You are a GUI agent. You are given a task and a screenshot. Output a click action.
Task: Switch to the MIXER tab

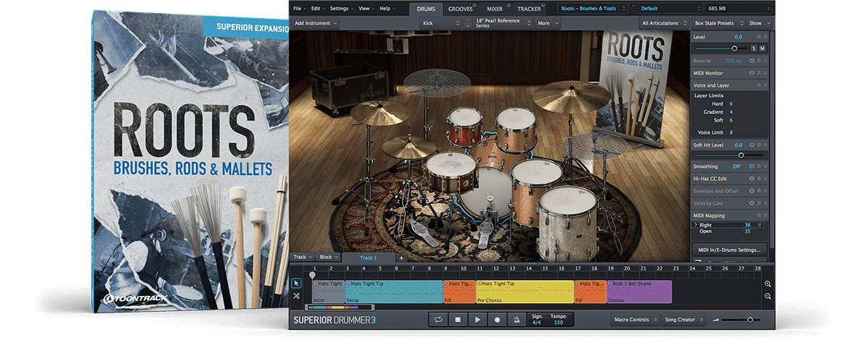(495, 9)
